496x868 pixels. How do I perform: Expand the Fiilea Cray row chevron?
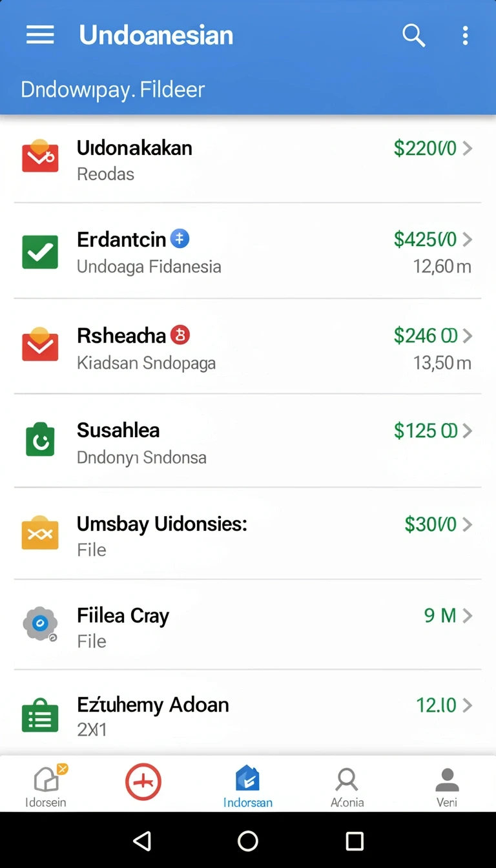point(468,615)
